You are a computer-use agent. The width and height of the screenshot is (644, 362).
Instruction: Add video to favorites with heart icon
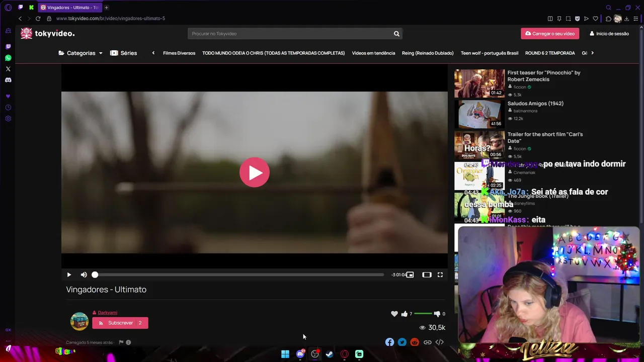394,314
